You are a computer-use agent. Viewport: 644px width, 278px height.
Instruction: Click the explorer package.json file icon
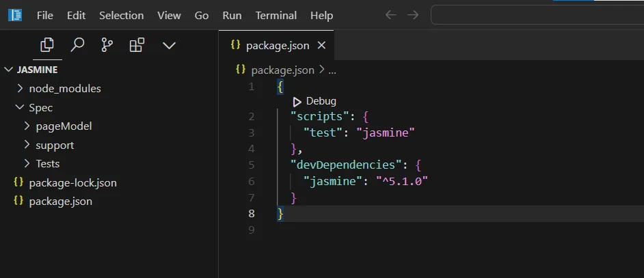tap(18, 200)
